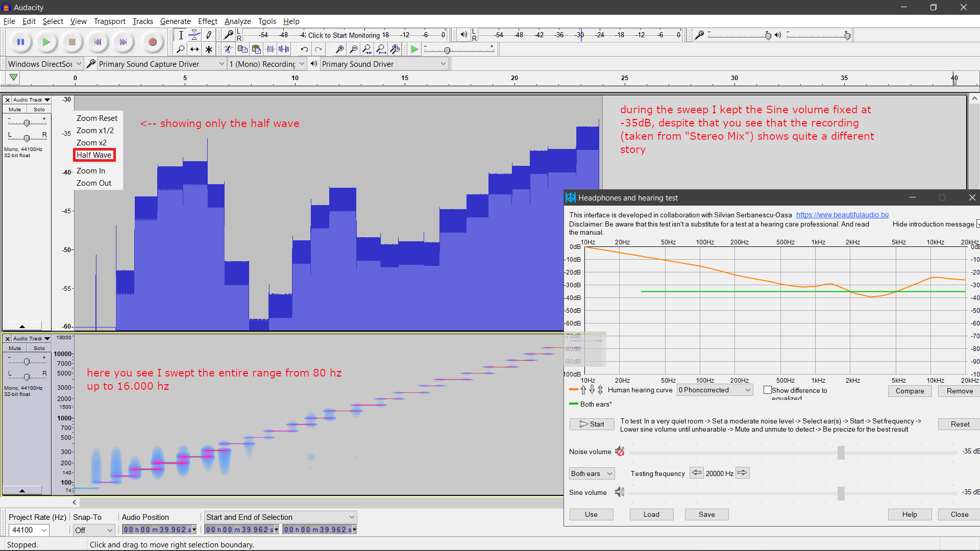Skip to start with rewind button

click(x=97, y=42)
